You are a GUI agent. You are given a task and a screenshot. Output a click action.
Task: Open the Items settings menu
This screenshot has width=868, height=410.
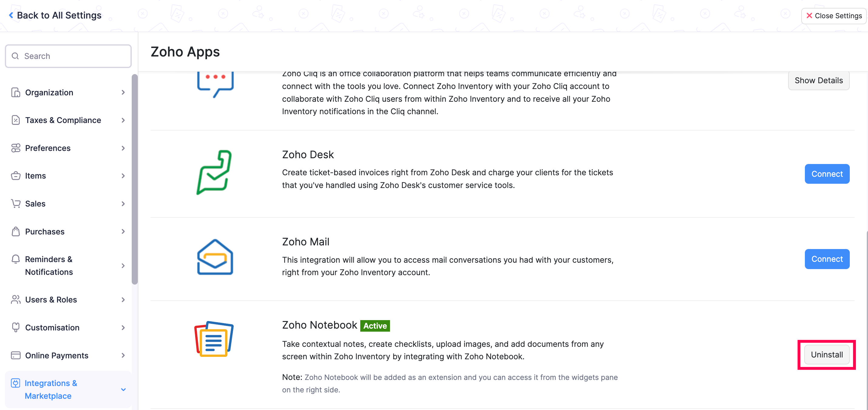pyautogui.click(x=36, y=176)
